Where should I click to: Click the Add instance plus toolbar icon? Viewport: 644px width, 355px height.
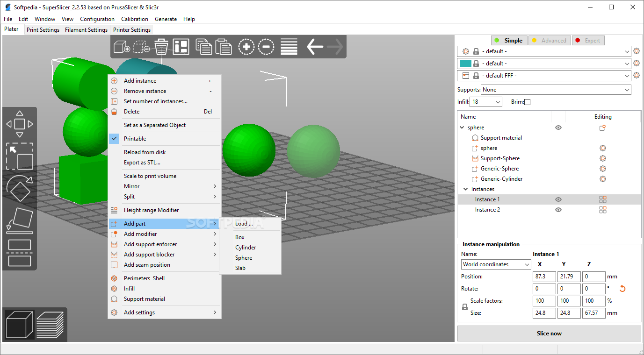(246, 47)
